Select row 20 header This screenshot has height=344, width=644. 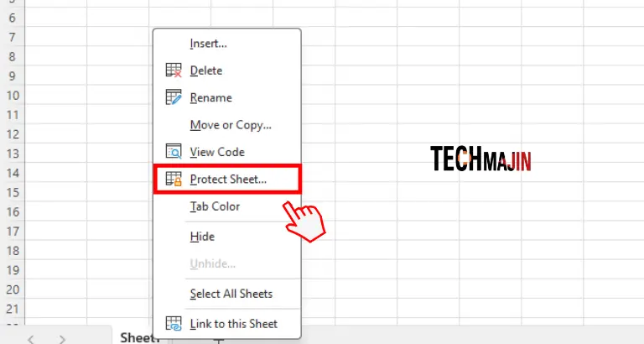(x=13, y=289)
